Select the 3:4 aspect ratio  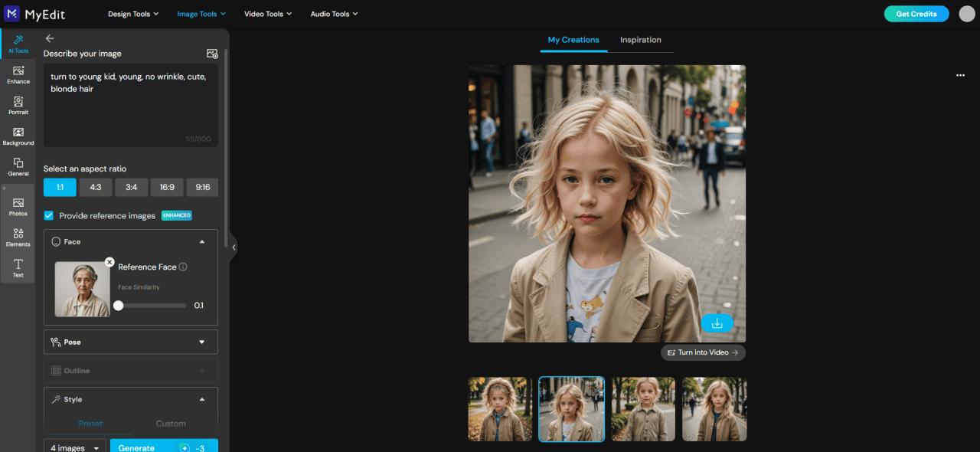coord(131,187)
